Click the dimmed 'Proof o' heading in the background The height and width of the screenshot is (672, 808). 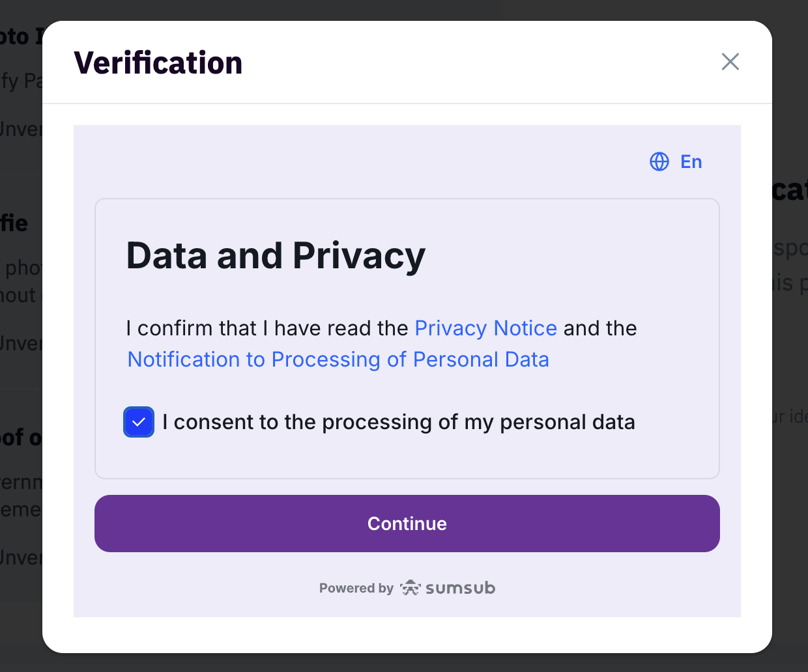(x=21, y=437)
